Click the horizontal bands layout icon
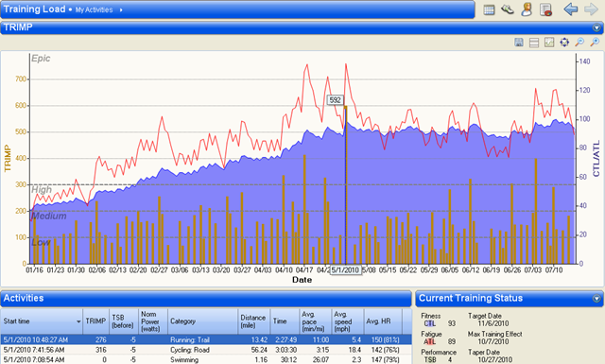 (534, 43)
